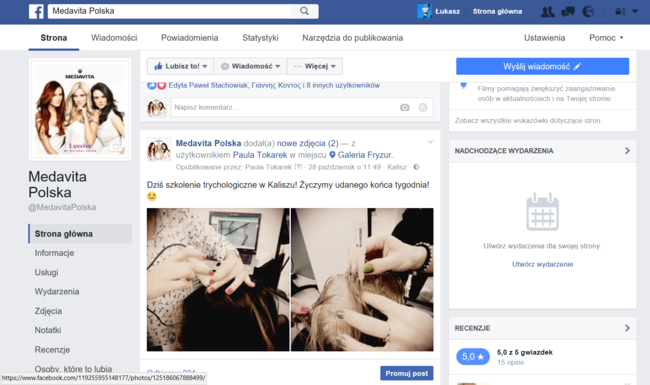Click Łukasz profile avatar
The width and height of the screenshot is (650, 385).
point(424,11)
